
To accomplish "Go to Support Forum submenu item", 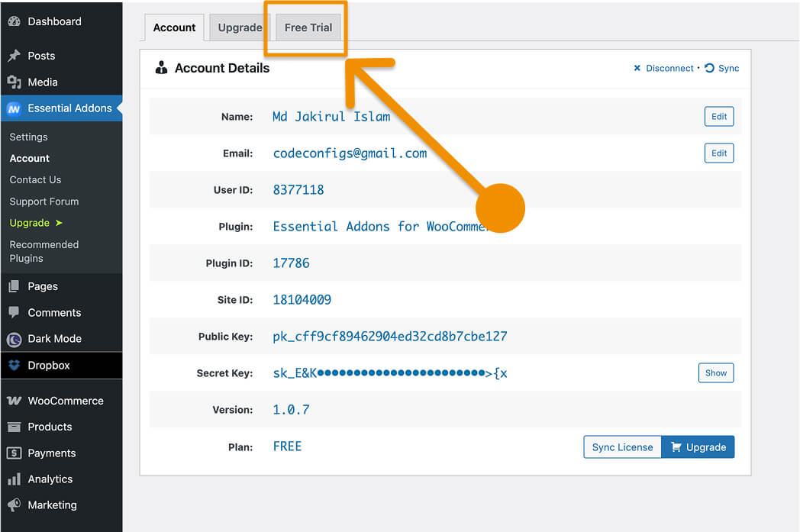I will pos(44,202).
